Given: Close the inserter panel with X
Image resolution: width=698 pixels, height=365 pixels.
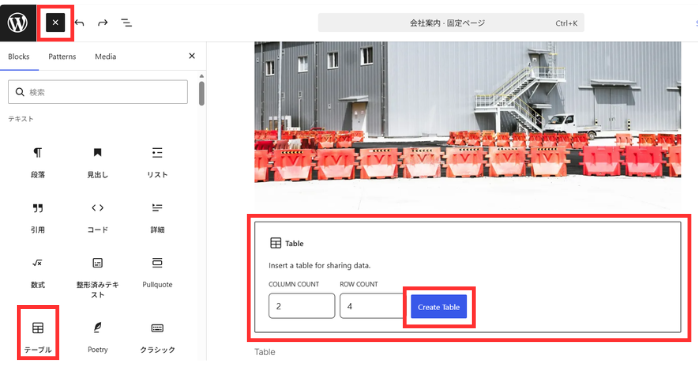Looking at the screenshot, I should point(192,56).
